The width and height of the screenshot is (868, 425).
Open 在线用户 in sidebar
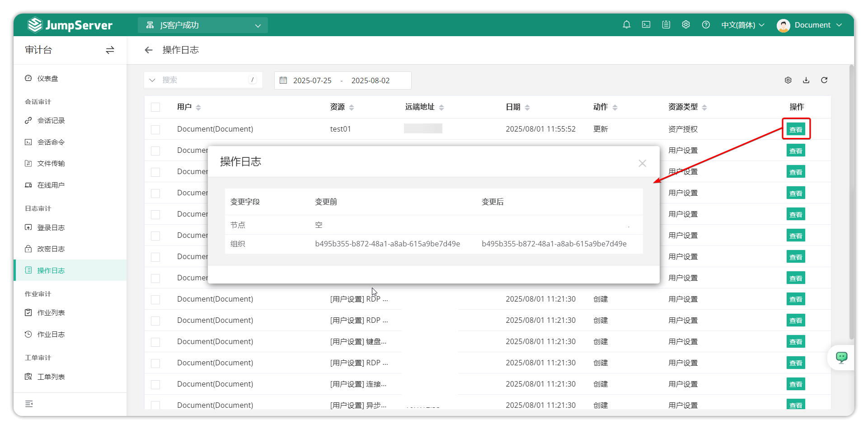(70, 185)
